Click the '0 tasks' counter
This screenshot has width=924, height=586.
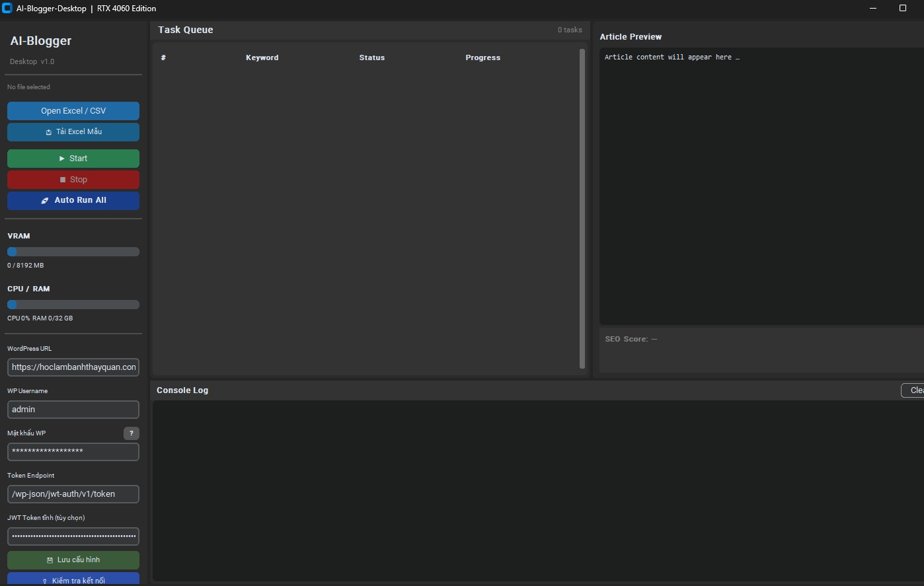[570, 30]
